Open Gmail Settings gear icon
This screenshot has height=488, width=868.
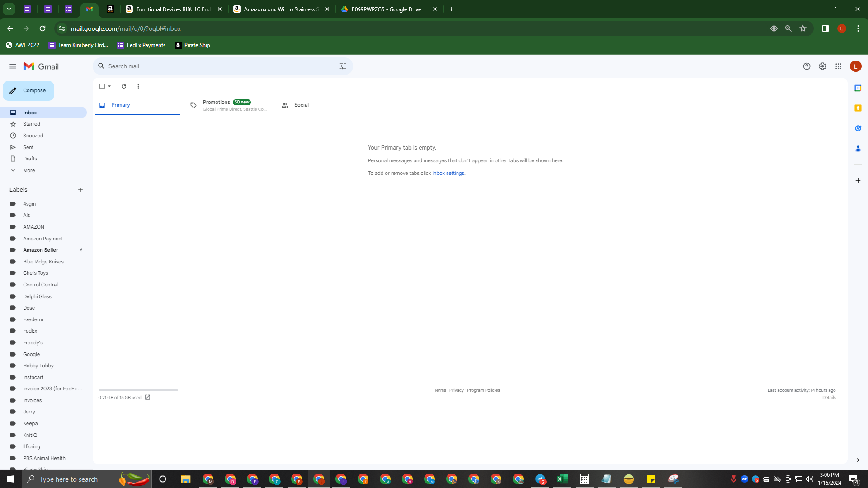coord(822,66)
